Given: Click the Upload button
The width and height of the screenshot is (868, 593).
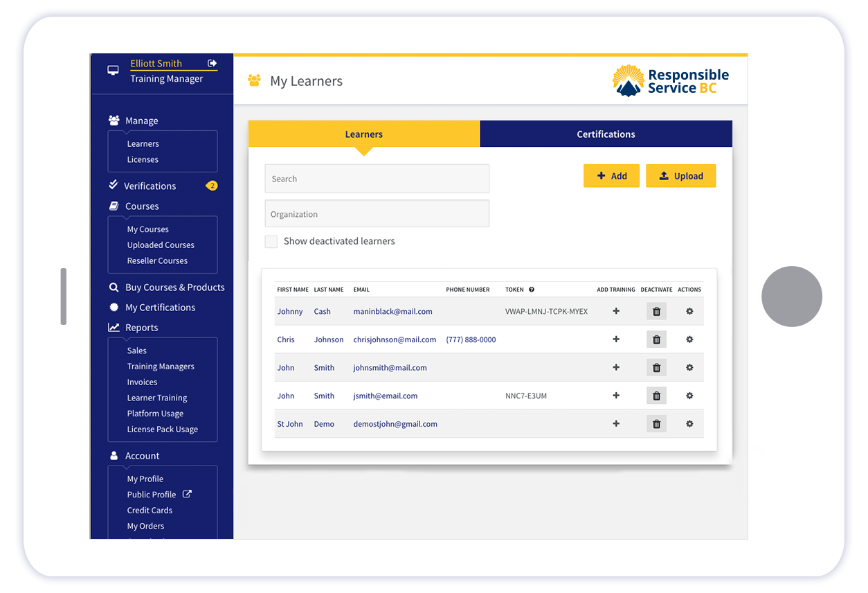Looking at the screenshot, I should (x=680, y=176).
